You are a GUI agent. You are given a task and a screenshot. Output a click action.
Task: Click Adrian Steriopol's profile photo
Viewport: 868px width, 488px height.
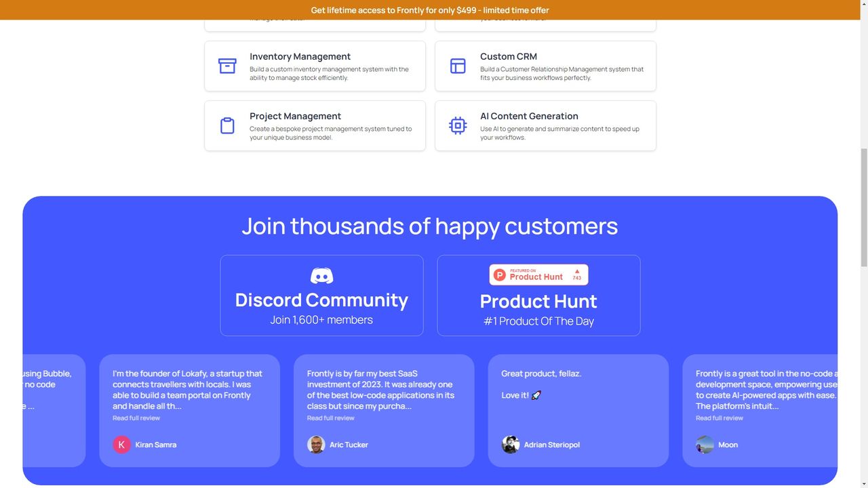click(x=510, y=445)
